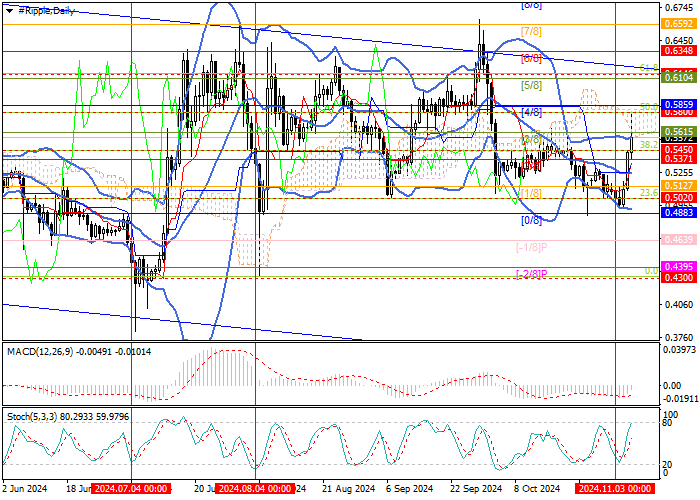Select the red 0.4300 price label
The width and height of the screenshot is (700, 500).
tap(679, 278)
